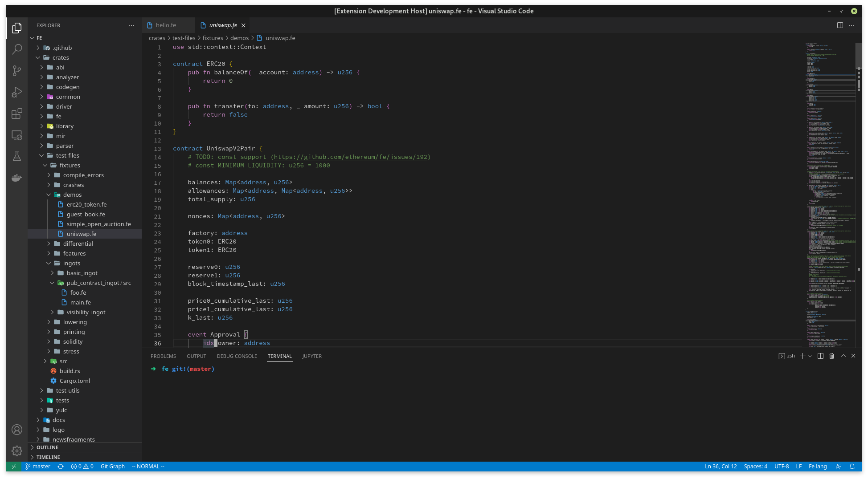Maximize the panel with caret icon
The width and height of the screenshot is (868, 479).
[x=843, y=356]
